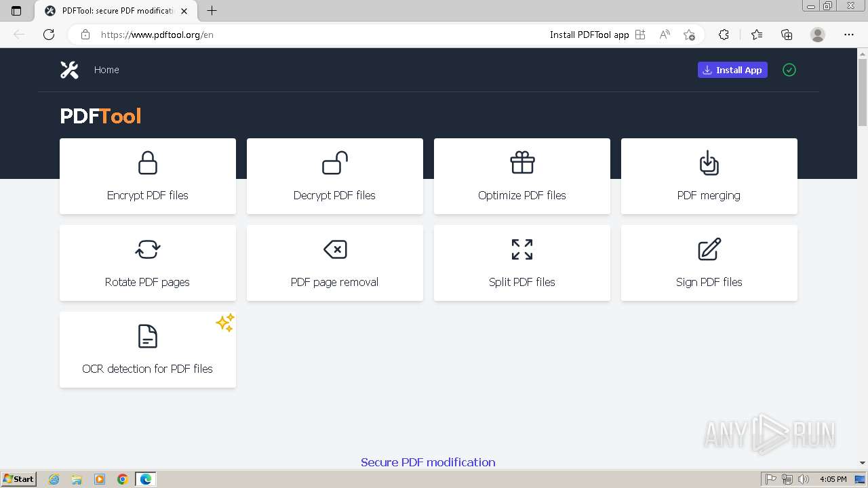Click the volume speaker tray icon

(x=804, y=479)
